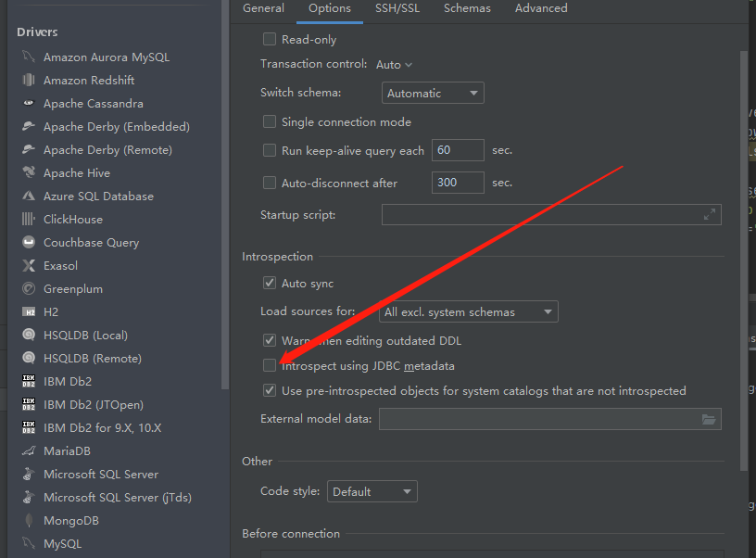Enable Introspect using JDBC metadata
The image size is (756, 558).
pyautogui.click(x=269, y=365)
